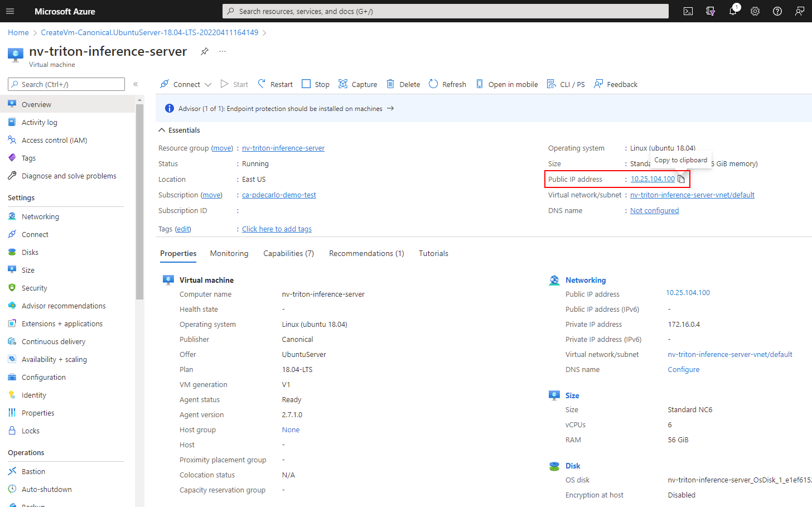The width and height of the screenshot is (812, 507).
Task: Click the Configure DNS name link
Action: (684, 369)
